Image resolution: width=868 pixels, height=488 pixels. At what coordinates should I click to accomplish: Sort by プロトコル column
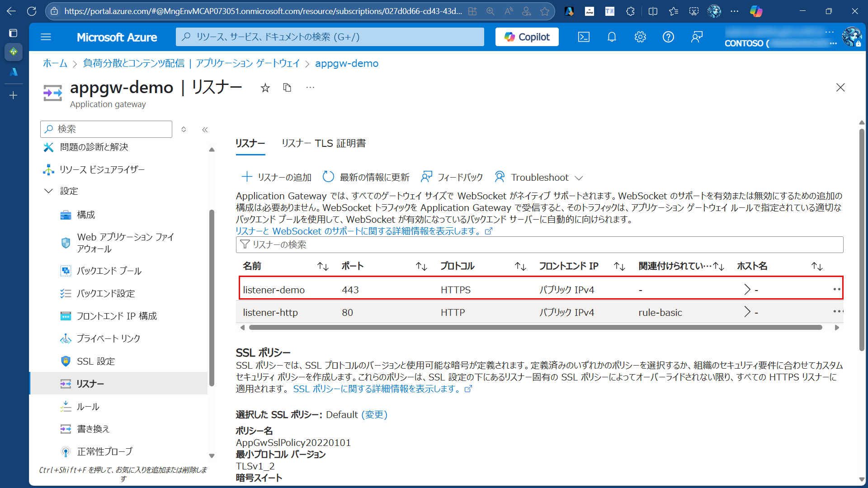(520, 267)
